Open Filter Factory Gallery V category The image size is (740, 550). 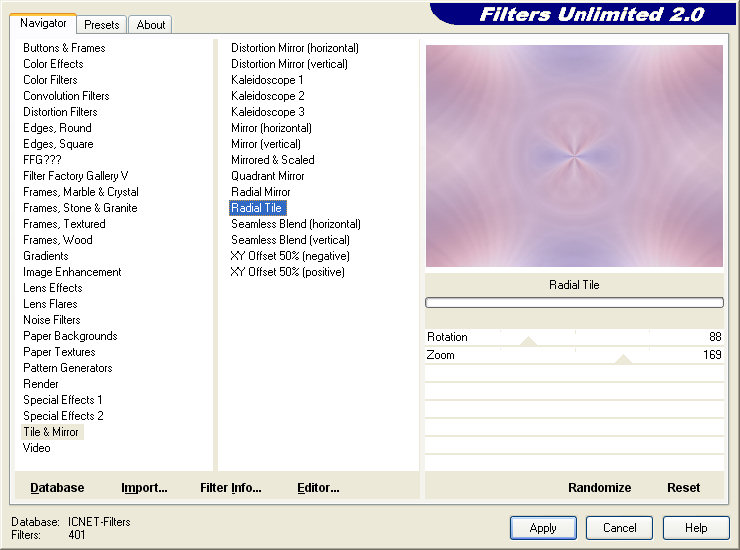coord(76,176)
